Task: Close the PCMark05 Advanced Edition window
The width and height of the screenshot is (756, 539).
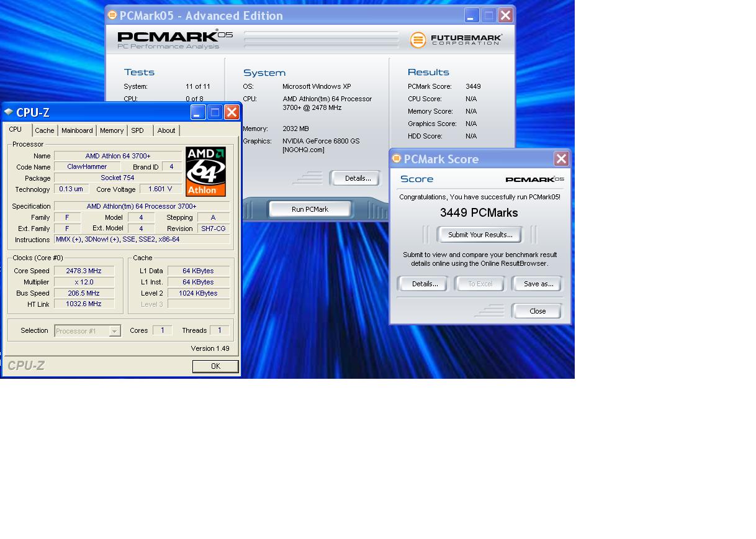Action: pyautogui.click(x=505, y=16)
